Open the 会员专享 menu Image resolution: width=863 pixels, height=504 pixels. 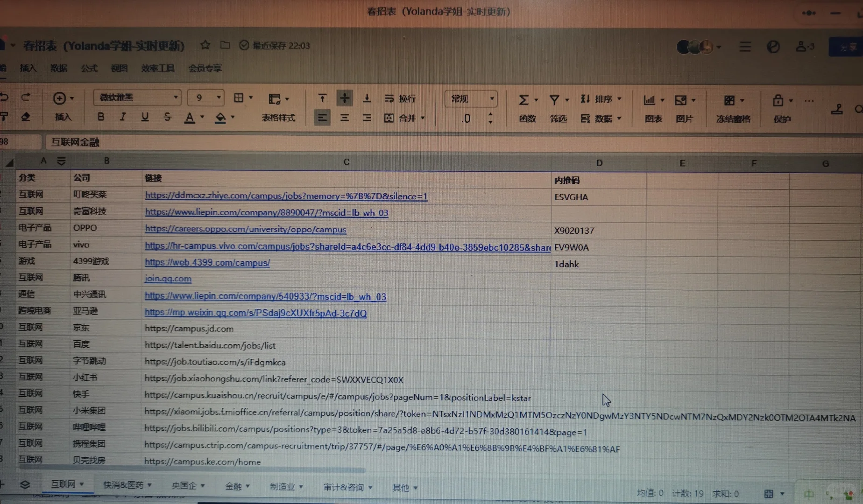(205, 68)
